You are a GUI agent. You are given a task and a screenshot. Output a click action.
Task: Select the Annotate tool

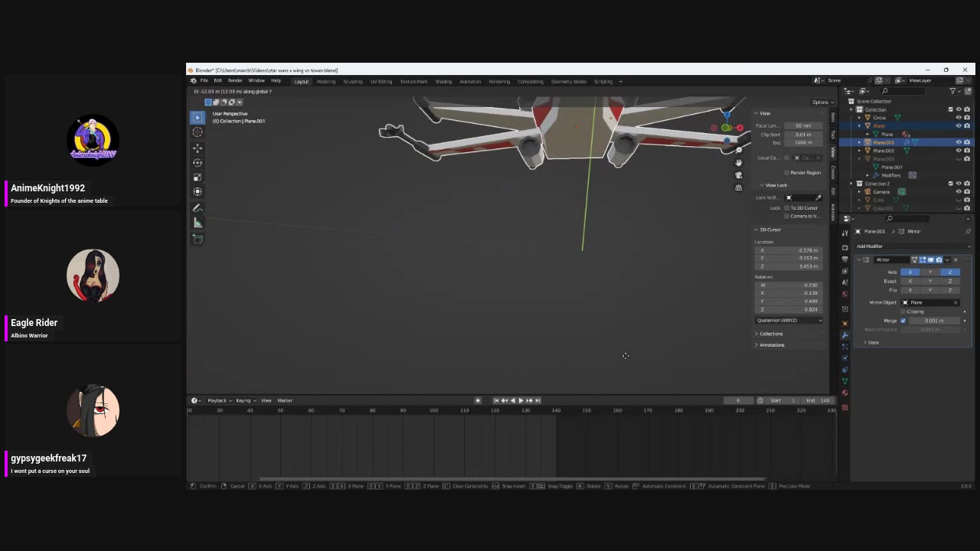pyautogui.click(x=198, y=208)
